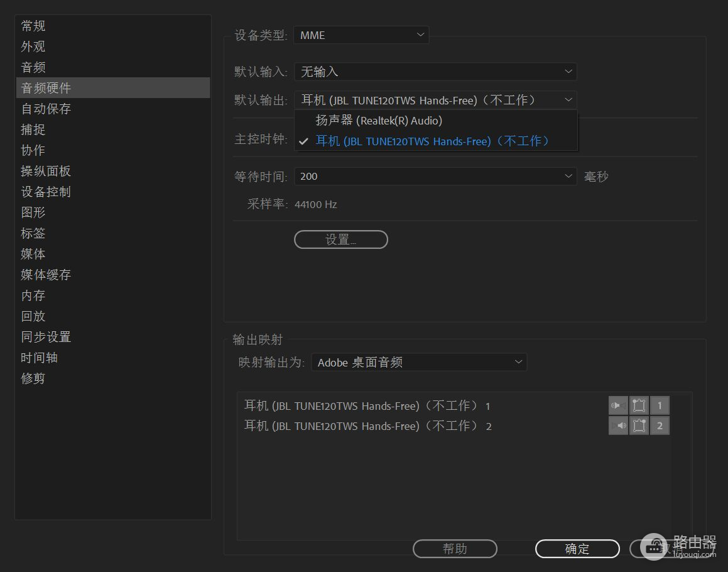Click stereo left position icon in row 1
This screenshot has height=572, width=728.
(639, 405)
